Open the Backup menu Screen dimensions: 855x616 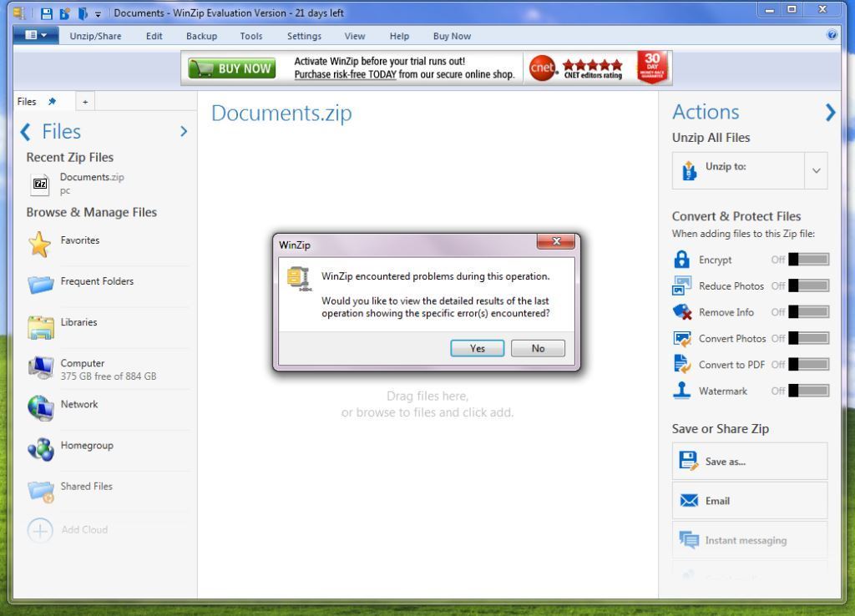(x=201, y=36)
